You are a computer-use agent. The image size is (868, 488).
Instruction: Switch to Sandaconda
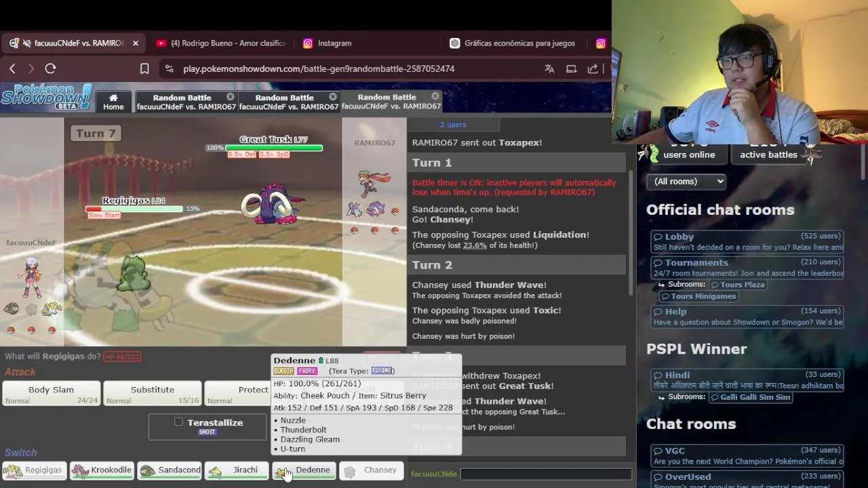click(170, 470)
